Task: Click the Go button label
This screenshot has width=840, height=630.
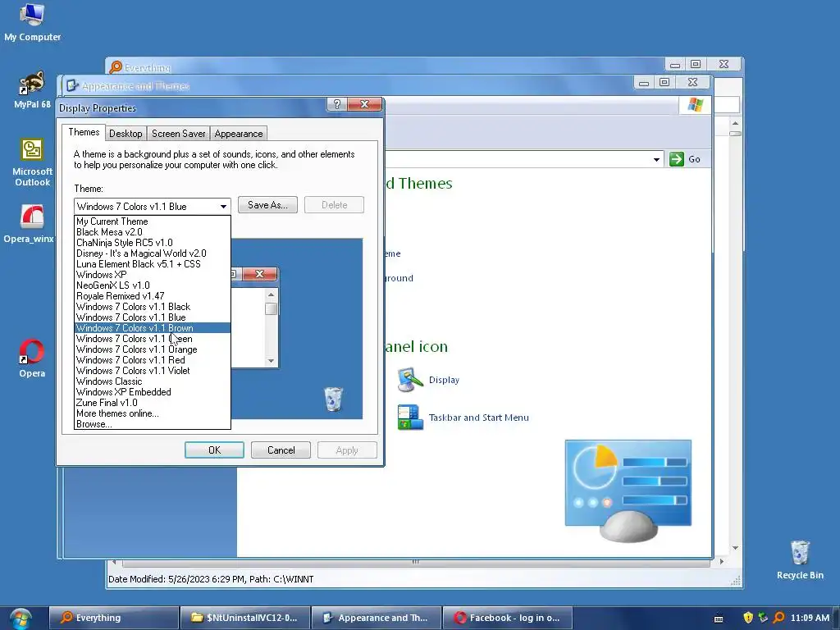Action: pos(694,159)
